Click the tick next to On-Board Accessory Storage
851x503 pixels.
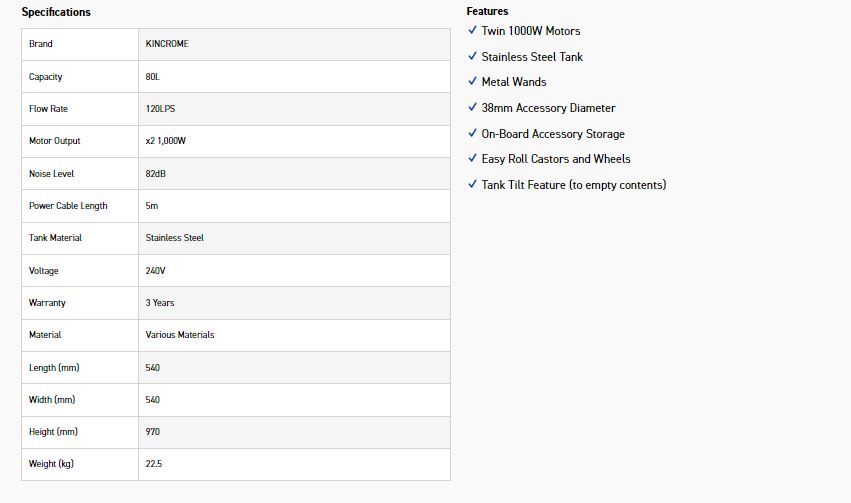tap(472, 133)
